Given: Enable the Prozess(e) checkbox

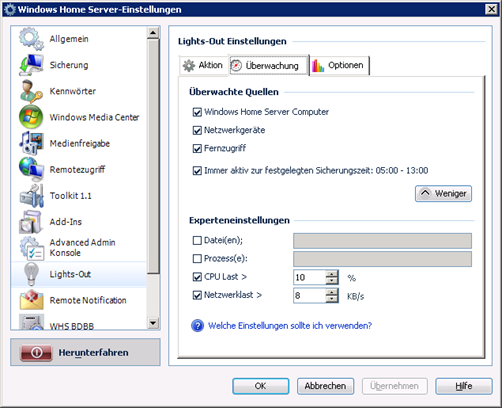Looking at the screenshot, I should 197,259.
